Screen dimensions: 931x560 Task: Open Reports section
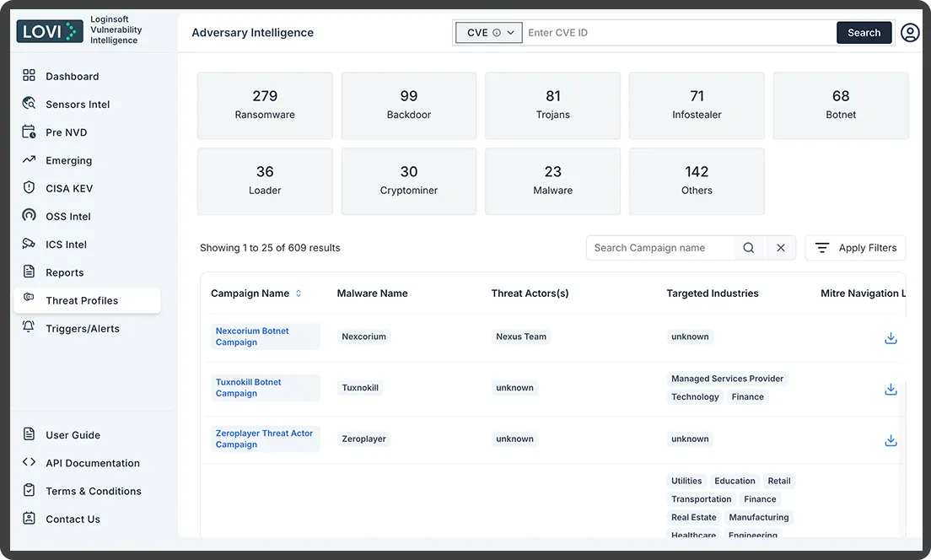pos(65,272)
